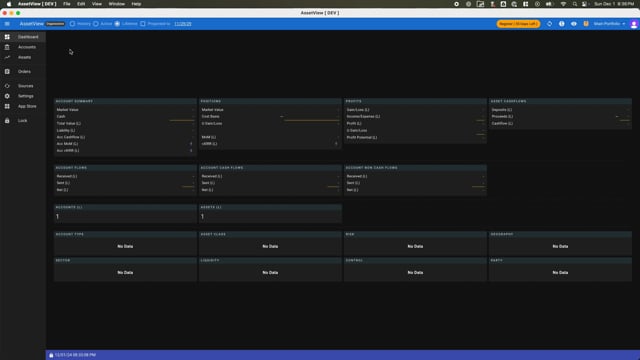This screenshot has height=360, width=640.
Task: Toggle the eye visibility icon in toolbar
Action: (x=573, y=24)
